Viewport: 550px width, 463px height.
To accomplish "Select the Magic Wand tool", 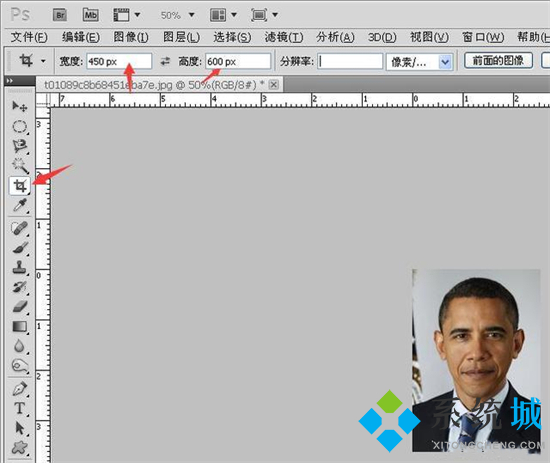I will pos(20,166).
